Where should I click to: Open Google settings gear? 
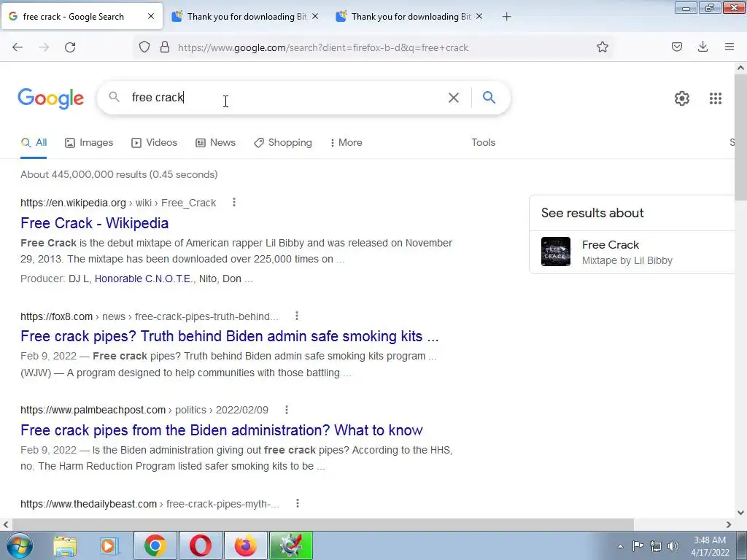[x=682, y=98]
